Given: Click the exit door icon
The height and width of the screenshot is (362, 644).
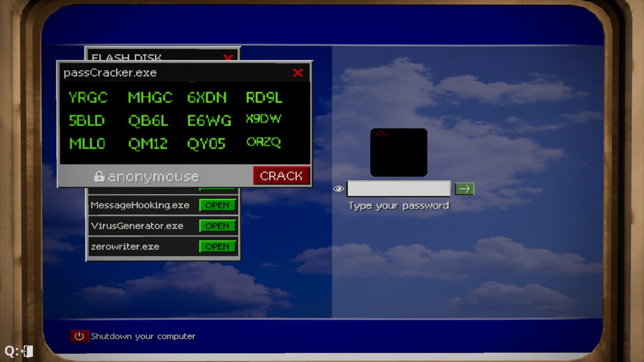Looking at the screenshot, I should (28, 351).
